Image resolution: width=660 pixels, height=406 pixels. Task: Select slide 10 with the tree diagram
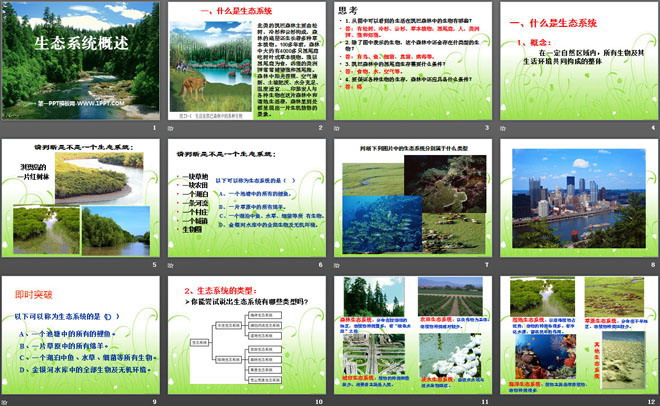coord(247,335)
